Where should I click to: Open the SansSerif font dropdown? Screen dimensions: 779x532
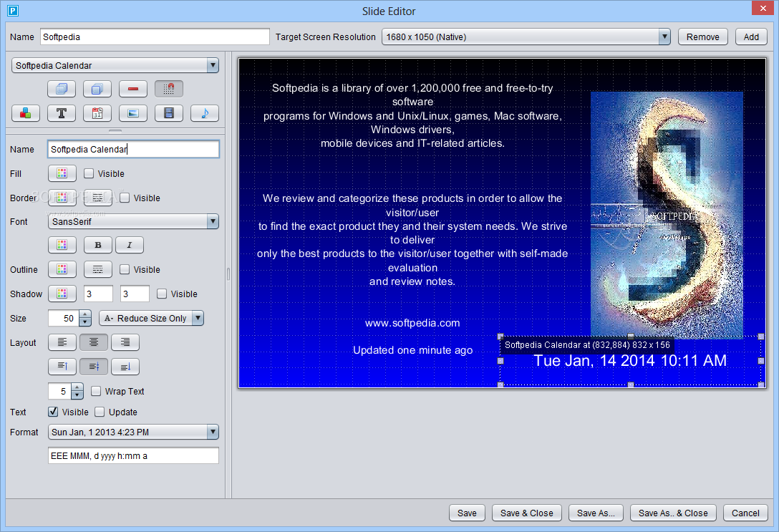pyautogui.click(x=134, y=221)
